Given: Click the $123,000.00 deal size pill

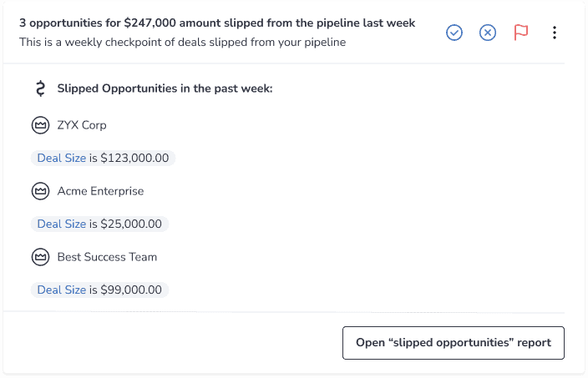Looking at the screenshot, I should click(x=103, y=158).
